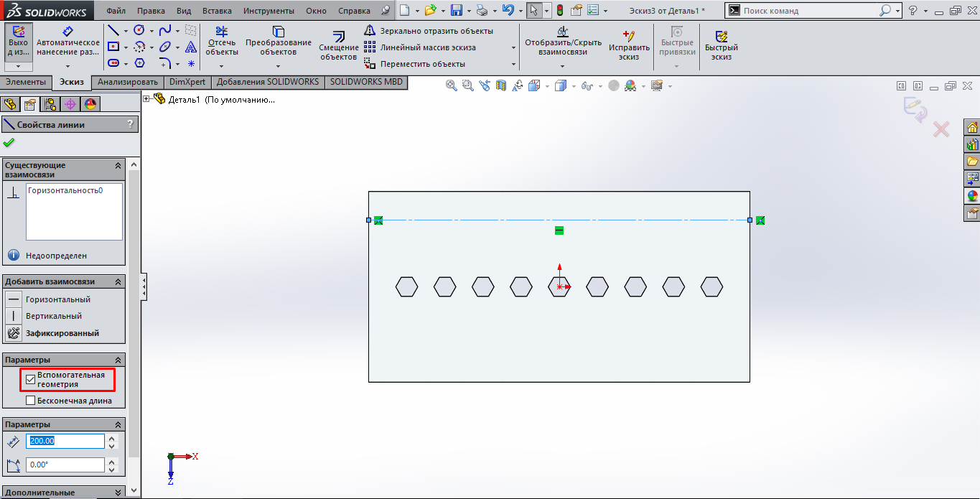Image resolution: width=980 pixels, height=499 pixels.
Task: Click Исправить эскиз tool
Action: coord(629,46)
